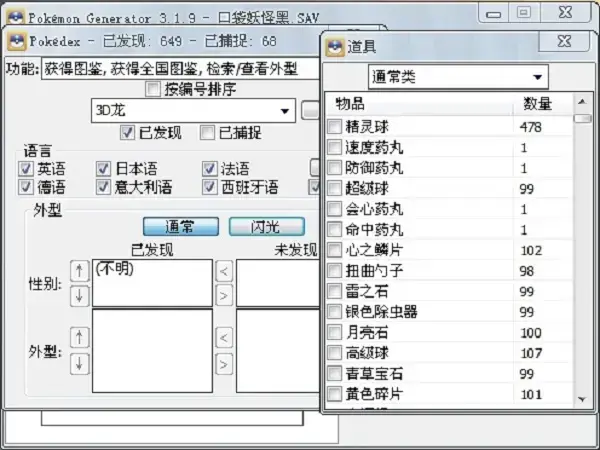Click quantity 101 for 黄色碎片
Screen dimensions: 600x450
531,394
